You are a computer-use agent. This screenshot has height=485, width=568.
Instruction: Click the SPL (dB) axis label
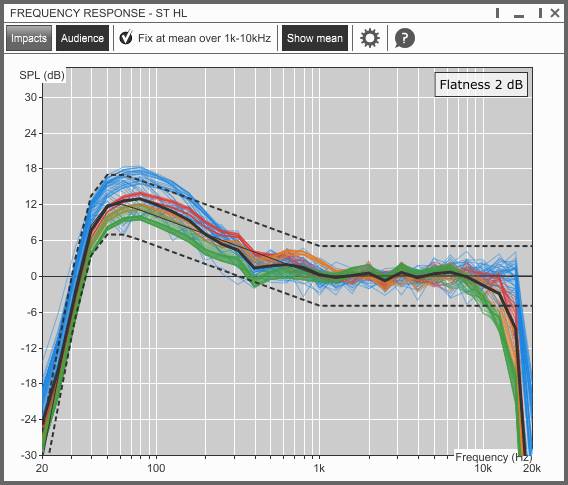(42, 75)
